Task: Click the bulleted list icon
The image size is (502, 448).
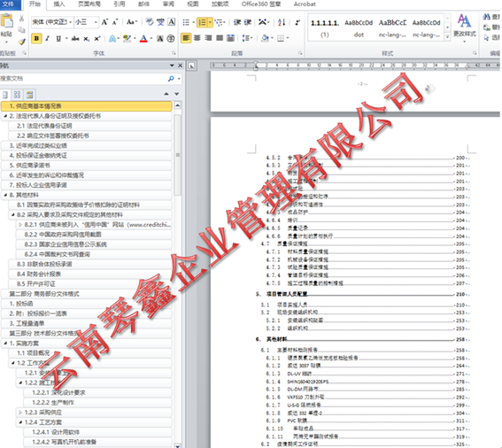Action: [x=186, y=22]
